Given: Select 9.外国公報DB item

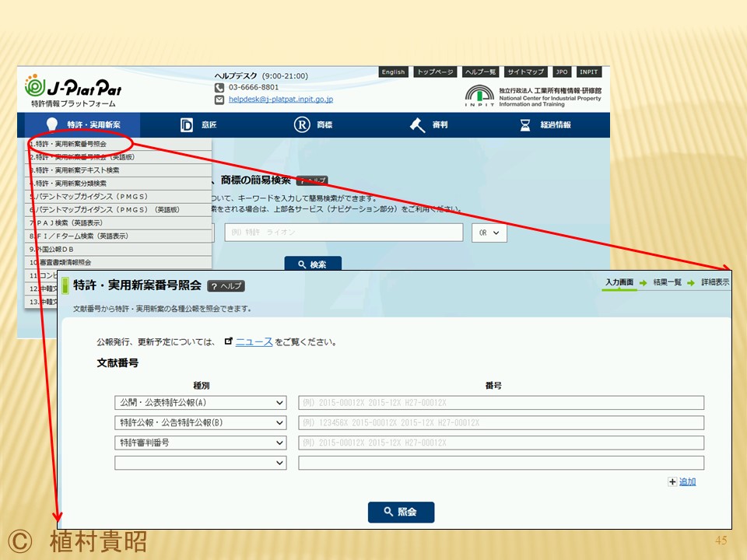Looking at the screenshot, I should coord(118,250).
